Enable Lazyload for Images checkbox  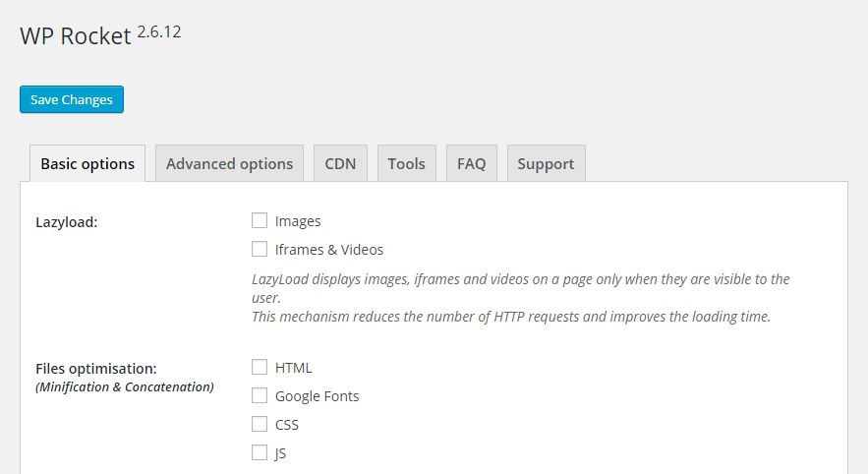coord(260,220)
